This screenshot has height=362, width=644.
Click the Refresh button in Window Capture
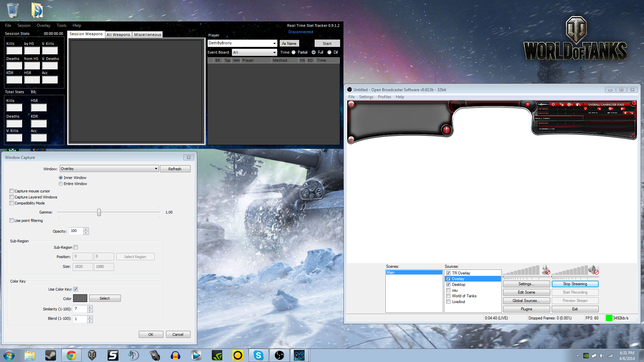175,168
